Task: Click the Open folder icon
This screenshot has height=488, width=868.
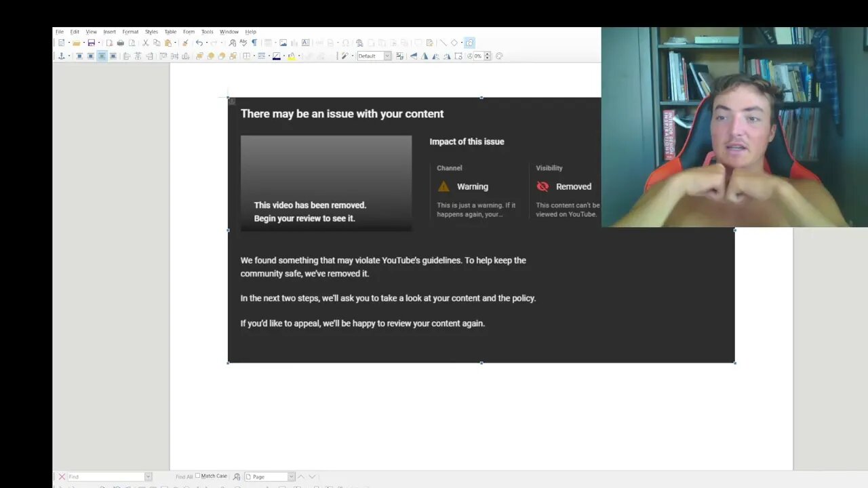Action: (x=76, y=43)
